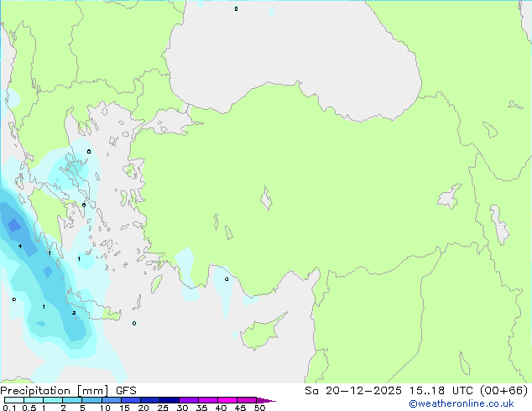Click the 'GFS' model label

[126, 391]
